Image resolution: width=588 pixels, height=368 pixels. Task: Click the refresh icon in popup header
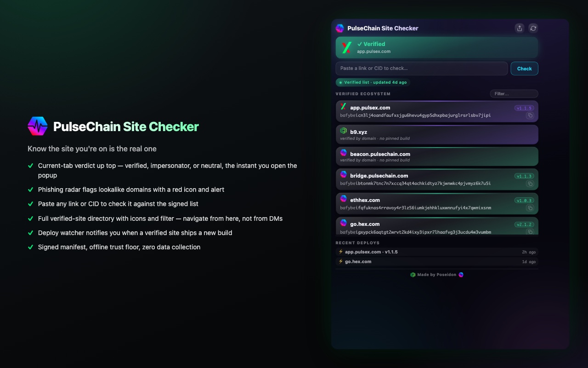click(x=533, y=28)
